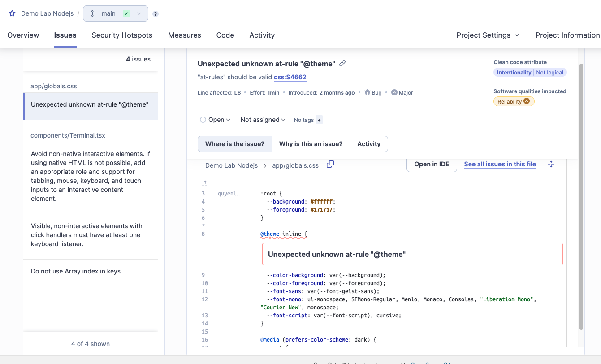Add a tag with the plus icon

[319, 120]
